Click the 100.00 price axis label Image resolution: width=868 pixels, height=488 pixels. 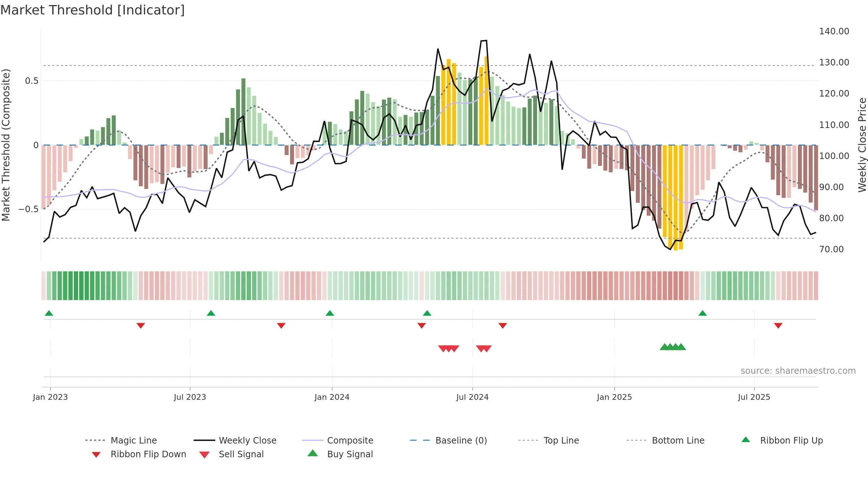(x=834, y=156)
